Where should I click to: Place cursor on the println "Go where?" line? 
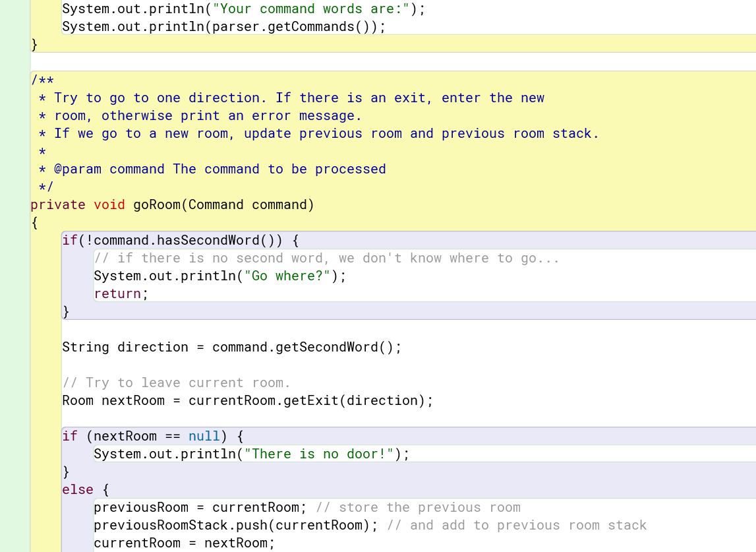(220, 276)
